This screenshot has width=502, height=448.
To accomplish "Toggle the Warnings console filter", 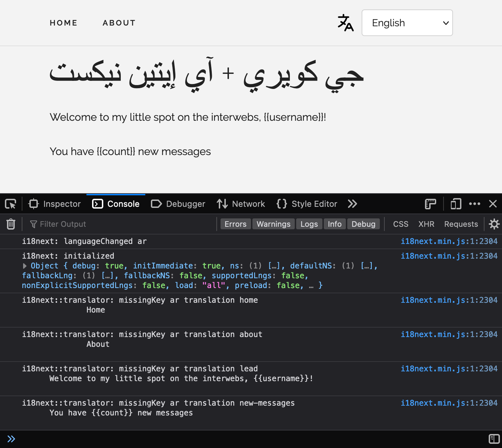I will 273,224.
